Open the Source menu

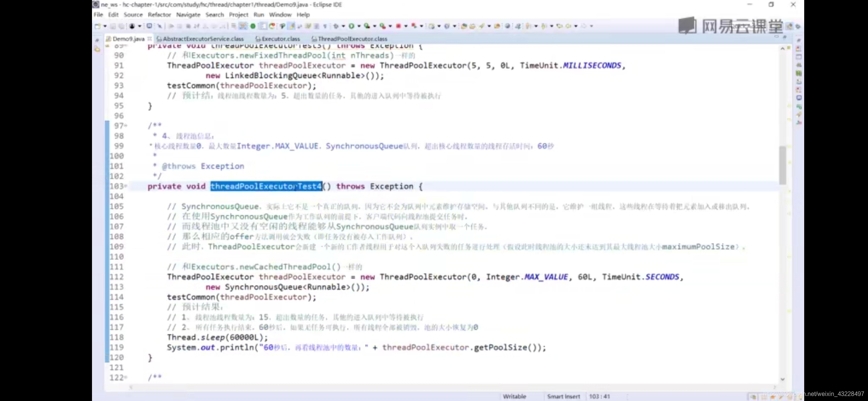click(133, 14)
